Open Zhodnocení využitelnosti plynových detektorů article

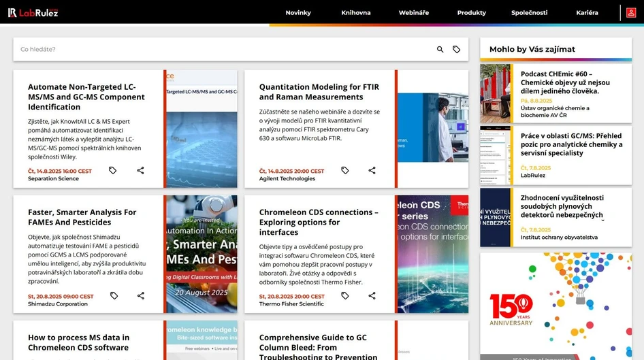pos(562,206)
